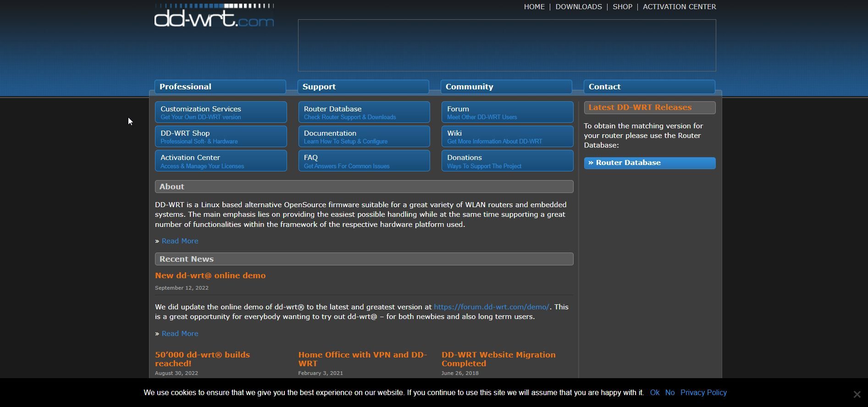Screen dimensions: 868x407
Task: Select the Support section header
Action: [x=363, y=87]
